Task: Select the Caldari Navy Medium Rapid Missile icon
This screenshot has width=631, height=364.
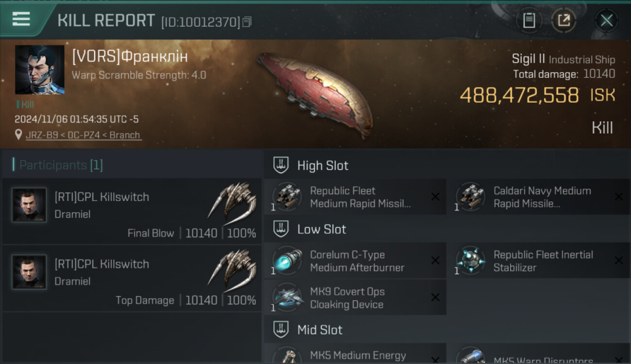Action: [470, 197]
